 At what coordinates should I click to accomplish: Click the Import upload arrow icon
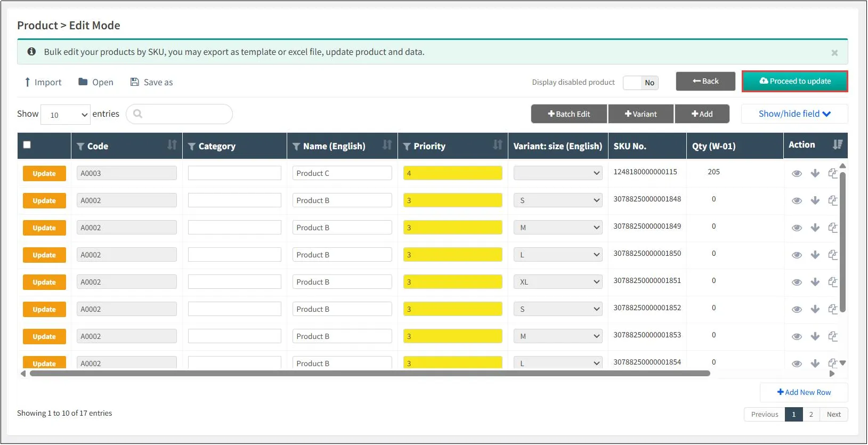coord(27,82)
